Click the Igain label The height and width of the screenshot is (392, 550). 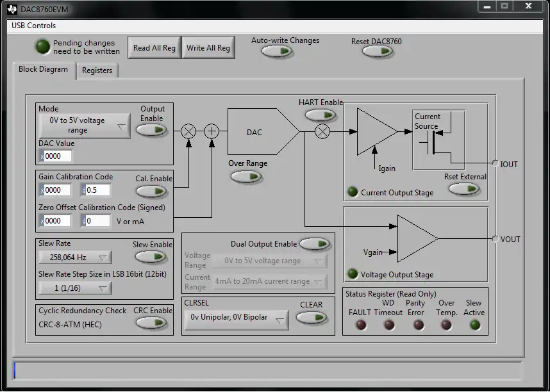pyautogui.click(x=387, y=168)
